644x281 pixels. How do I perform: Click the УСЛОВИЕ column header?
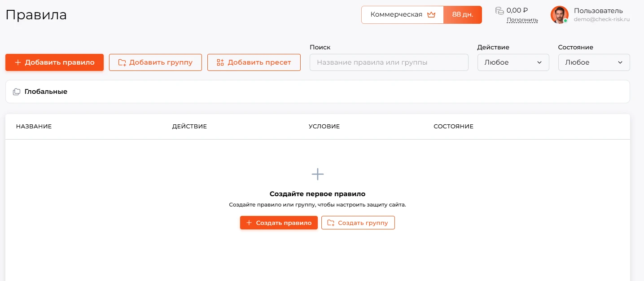tap(324, 127)
